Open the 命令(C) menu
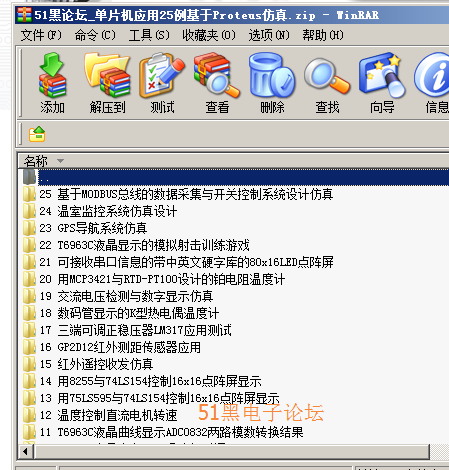The image size is (449, 470). 95,35
